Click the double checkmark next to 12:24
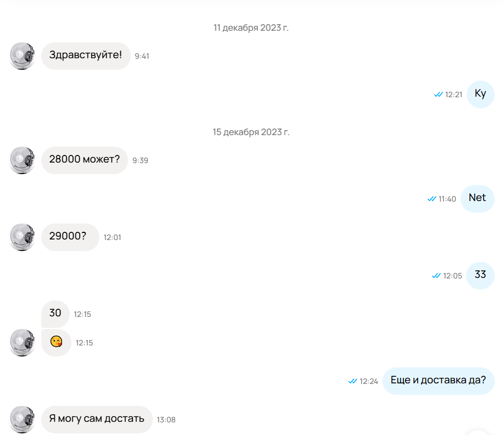Viewport: 504px width, 435px height. tap(353, 381)
